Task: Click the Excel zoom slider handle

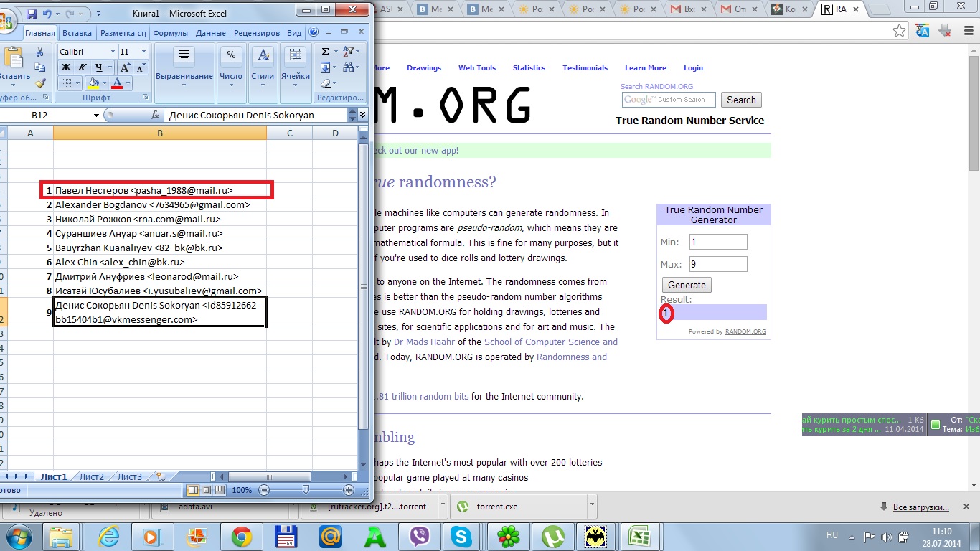Action: (306, 490)
